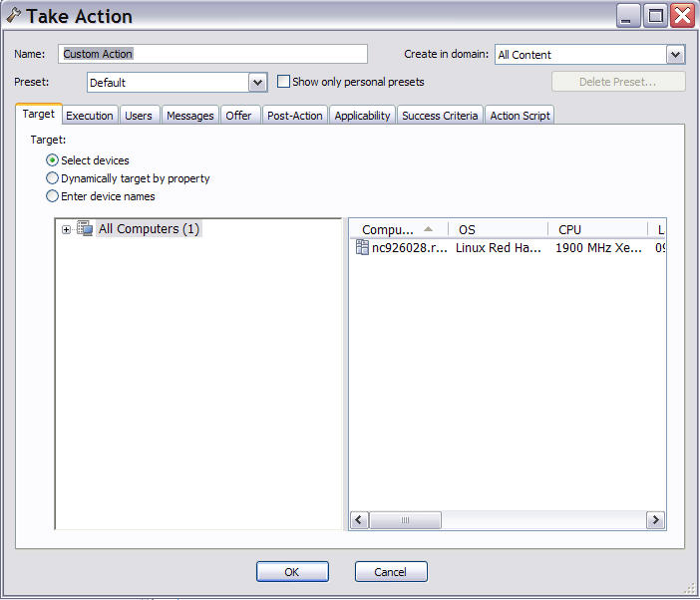Confirm with the OK button
This screenshot has height=600, width=700.
click(x=292, y=572)
